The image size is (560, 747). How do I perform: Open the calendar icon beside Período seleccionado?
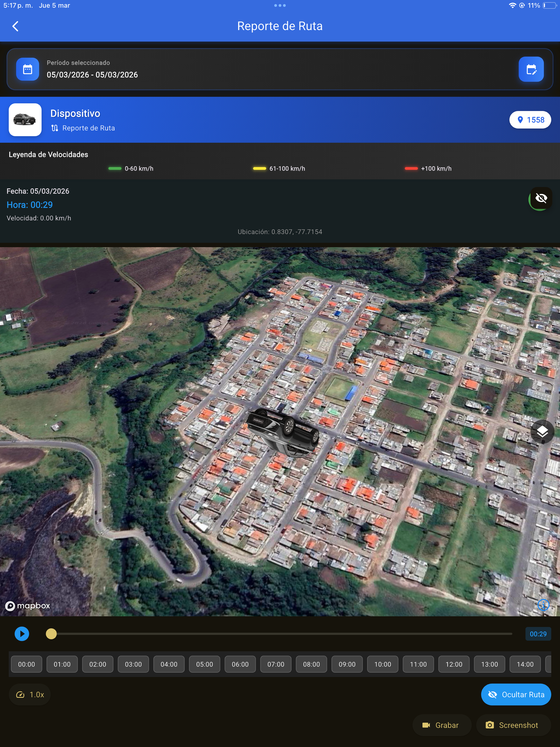27,69
